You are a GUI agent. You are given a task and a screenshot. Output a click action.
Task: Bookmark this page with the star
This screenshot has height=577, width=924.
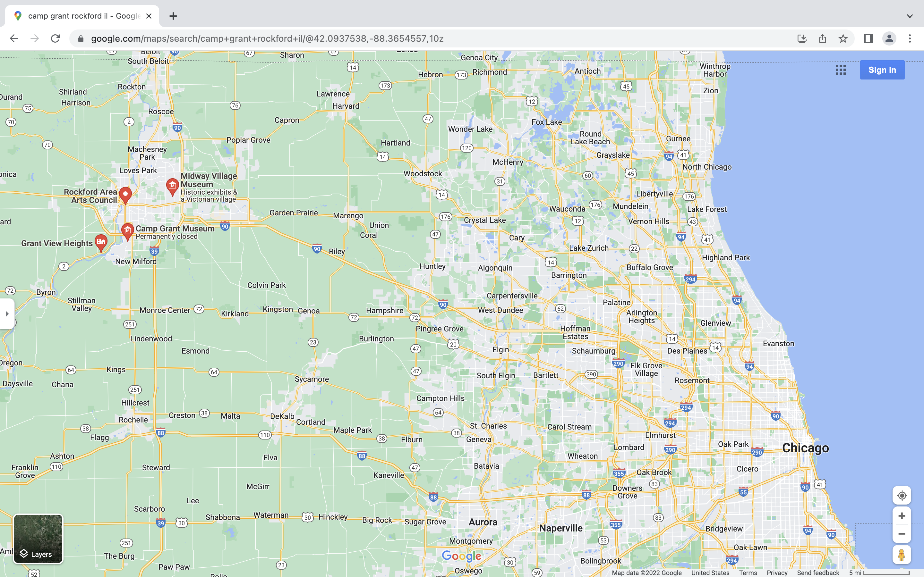pyautogui.click(x=843, y=38)
